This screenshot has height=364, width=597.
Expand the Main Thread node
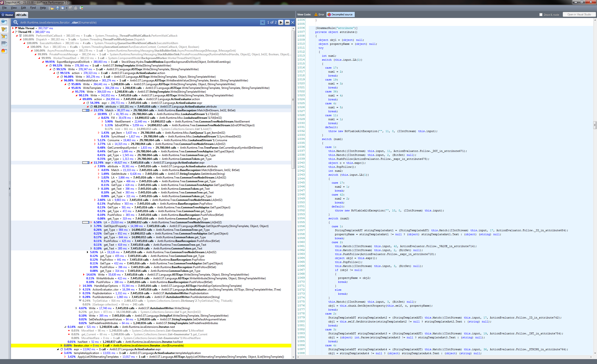coord(13,28)
